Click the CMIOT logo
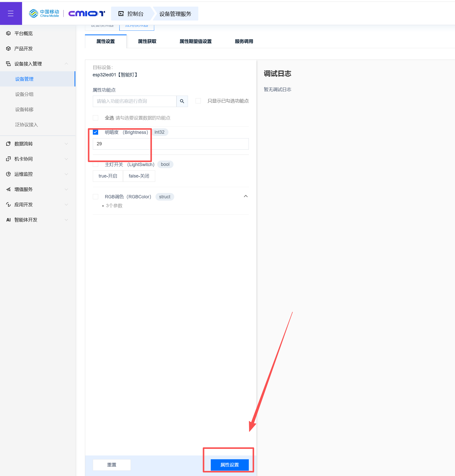The height and width of the screenshot is (476, 455). pos(87,13)
